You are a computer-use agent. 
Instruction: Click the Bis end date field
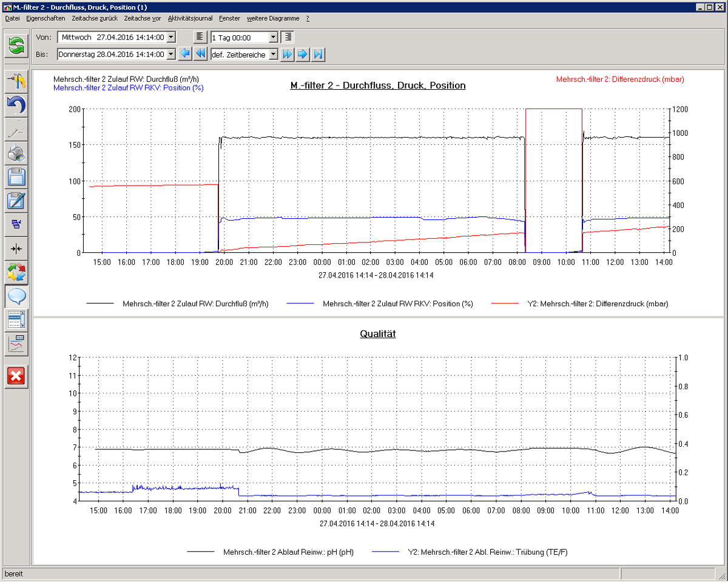112,55
